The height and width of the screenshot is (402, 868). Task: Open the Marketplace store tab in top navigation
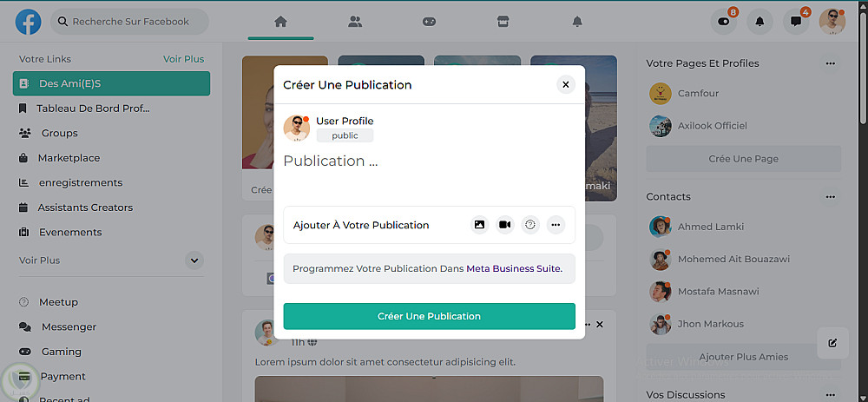point(503,22)
